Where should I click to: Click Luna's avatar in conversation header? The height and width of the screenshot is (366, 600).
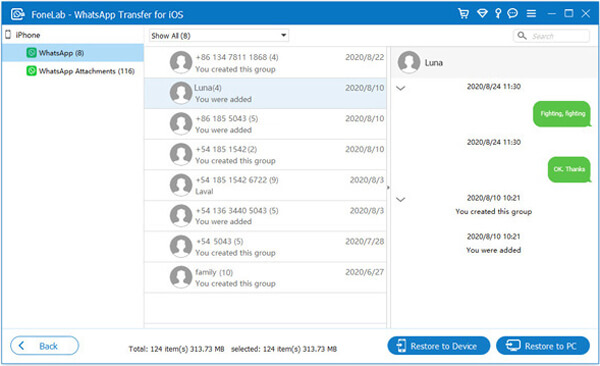click(x=409, y=62)
